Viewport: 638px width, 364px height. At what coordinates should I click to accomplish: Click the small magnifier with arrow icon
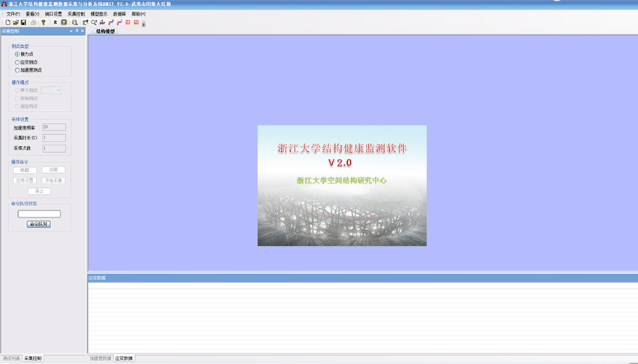[x=94, y=22]
